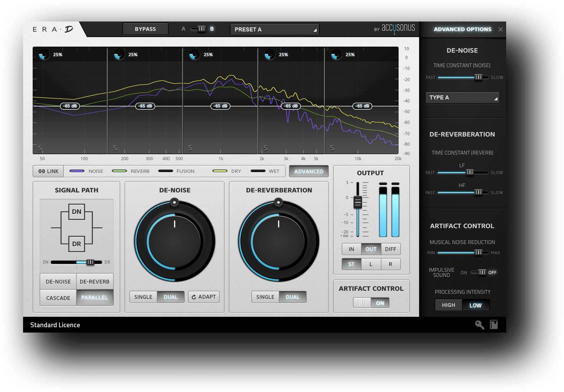Toggle the WET spectrum legend
Screen dimensions: 564x392
[265, 171]
